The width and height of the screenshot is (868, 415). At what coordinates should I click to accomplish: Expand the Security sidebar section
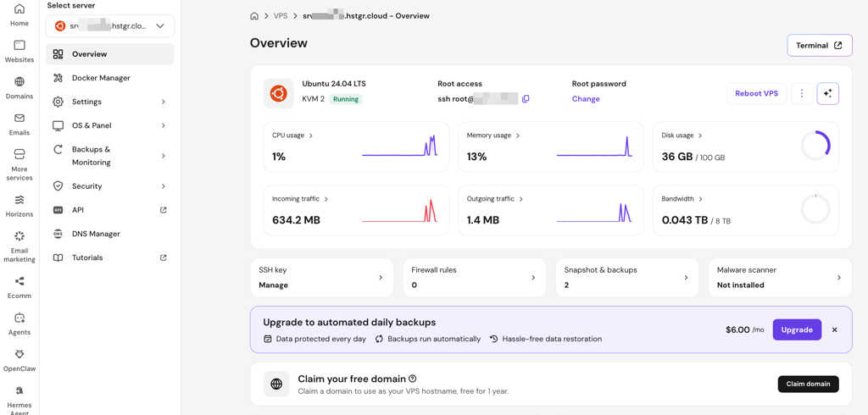[x=110, y=186]
